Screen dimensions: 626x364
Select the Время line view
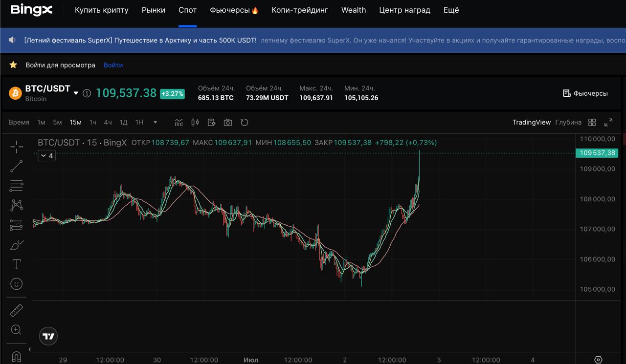click(19, 122)
